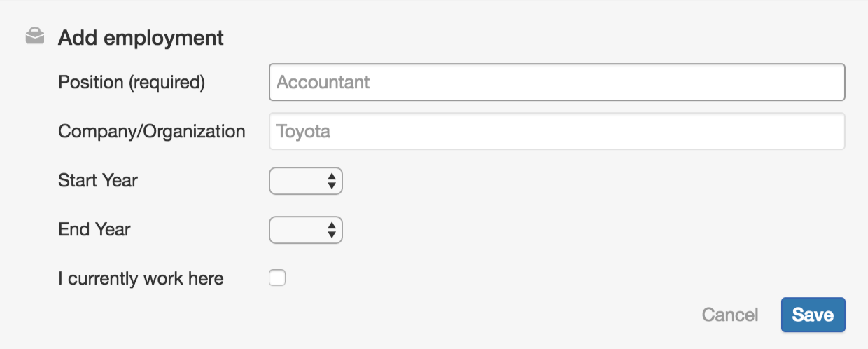The height and width of the screenshot is (349, 868).
Task: Click the Toyota placeholder text
Action: 303,131
